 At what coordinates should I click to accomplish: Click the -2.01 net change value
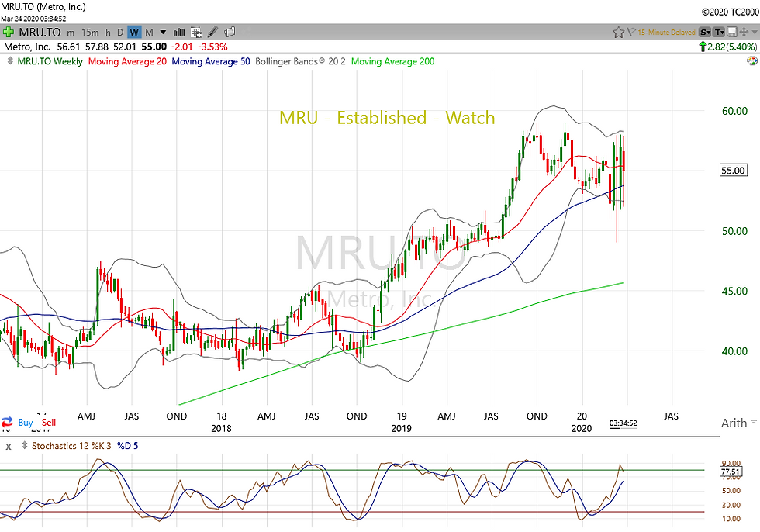pyautogui.click(x=183, y=47)
